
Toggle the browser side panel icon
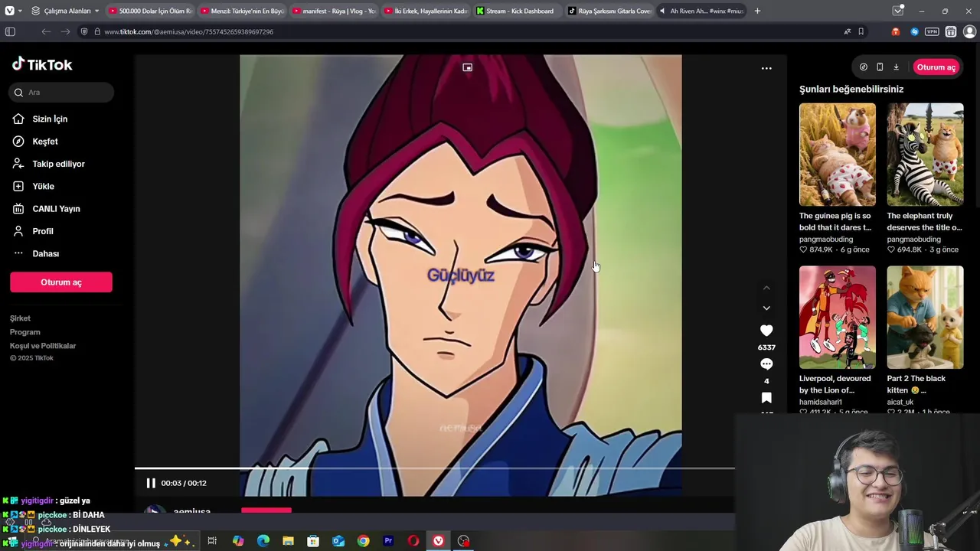pyautogui.click(x=10, y=31)
